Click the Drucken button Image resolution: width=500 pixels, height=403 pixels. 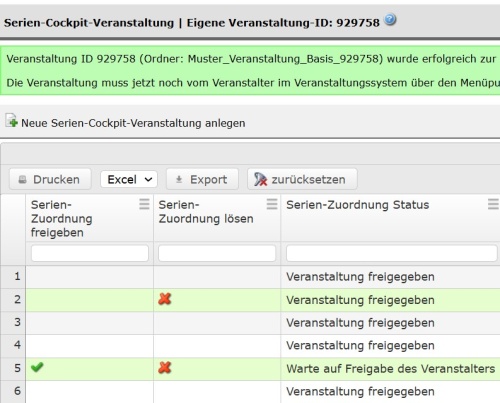50,179
